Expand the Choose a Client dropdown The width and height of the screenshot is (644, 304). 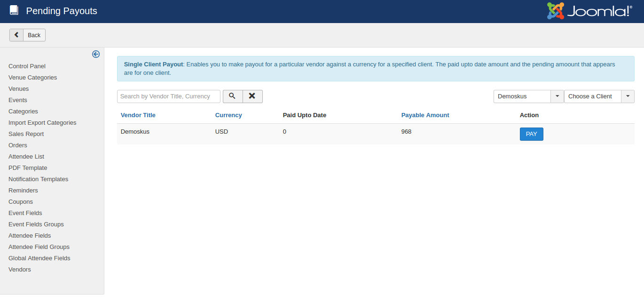[599, 96]
